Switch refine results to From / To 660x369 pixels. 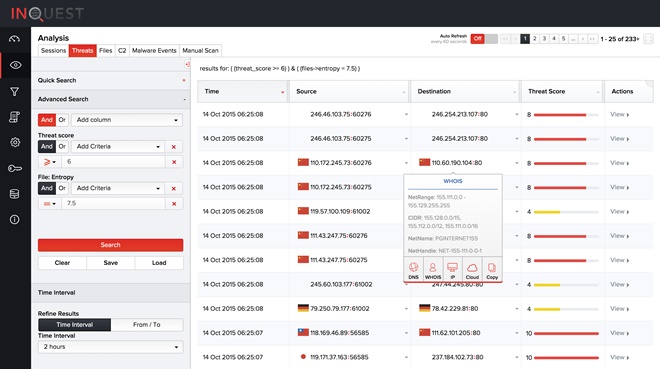(146, 325)
